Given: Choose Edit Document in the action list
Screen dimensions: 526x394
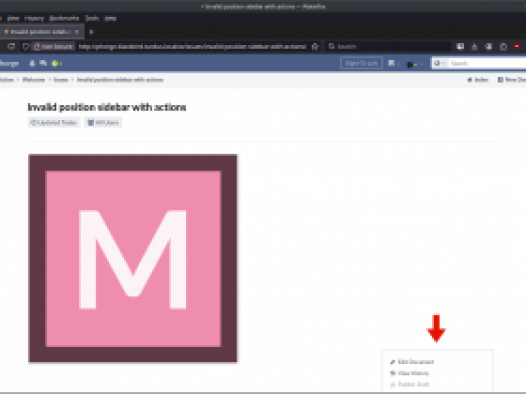Looking at the screenshot, I should tap(412, 361).
